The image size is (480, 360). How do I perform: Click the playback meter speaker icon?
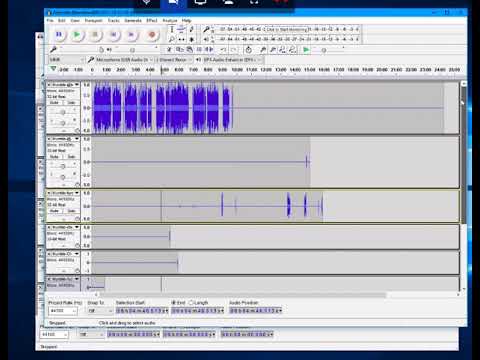[x=207, y=39]
